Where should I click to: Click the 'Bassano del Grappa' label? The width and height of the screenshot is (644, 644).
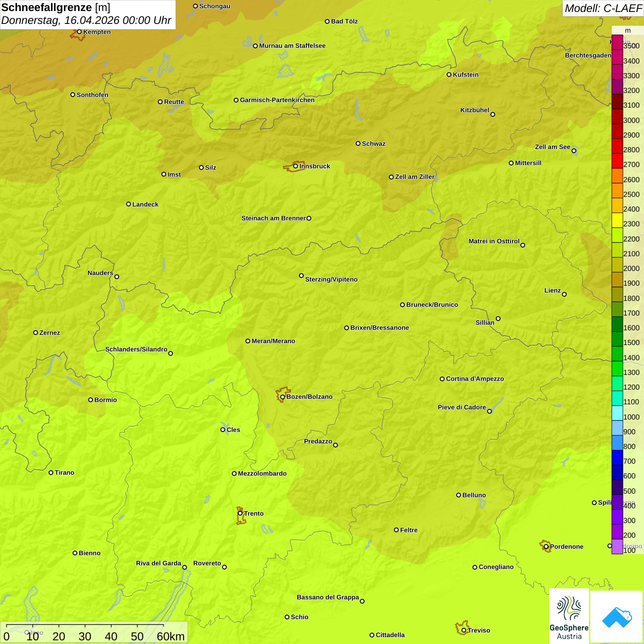pos(328,597)
